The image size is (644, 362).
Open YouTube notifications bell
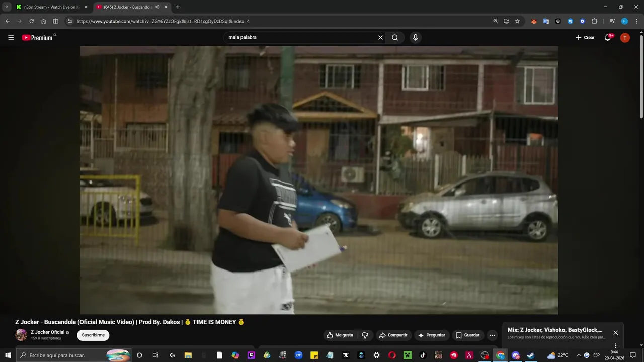pos(608,38)
